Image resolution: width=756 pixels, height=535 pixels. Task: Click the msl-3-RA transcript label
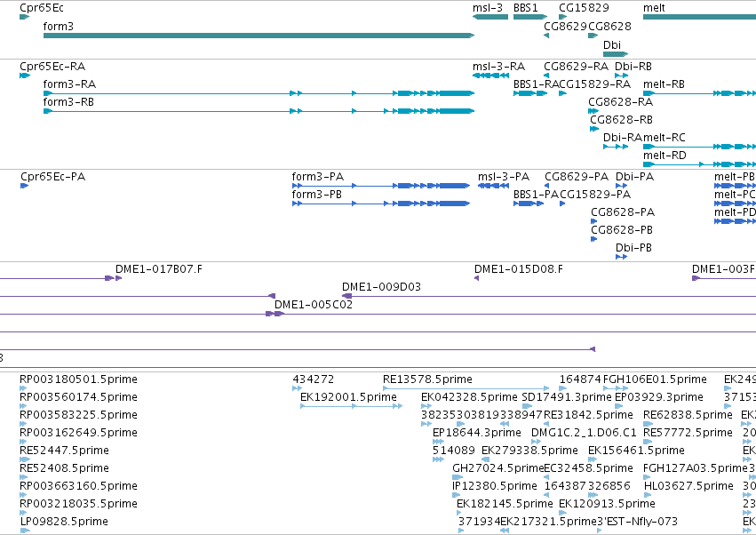click(498, 66)
